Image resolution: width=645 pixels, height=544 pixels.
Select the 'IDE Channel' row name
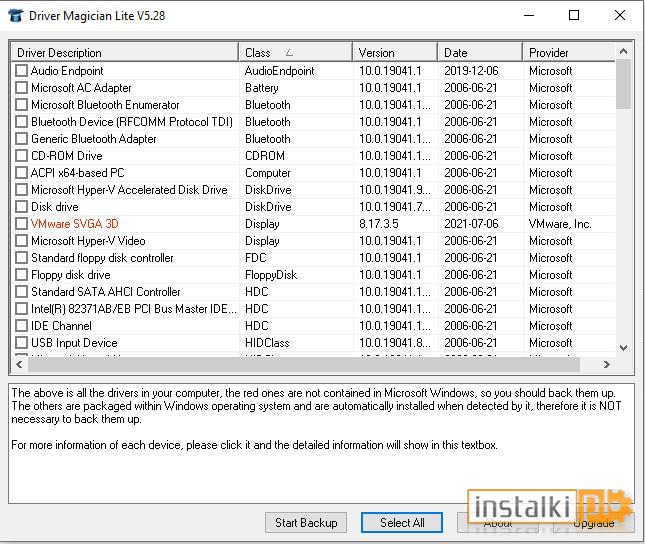[x=61, y=326]
